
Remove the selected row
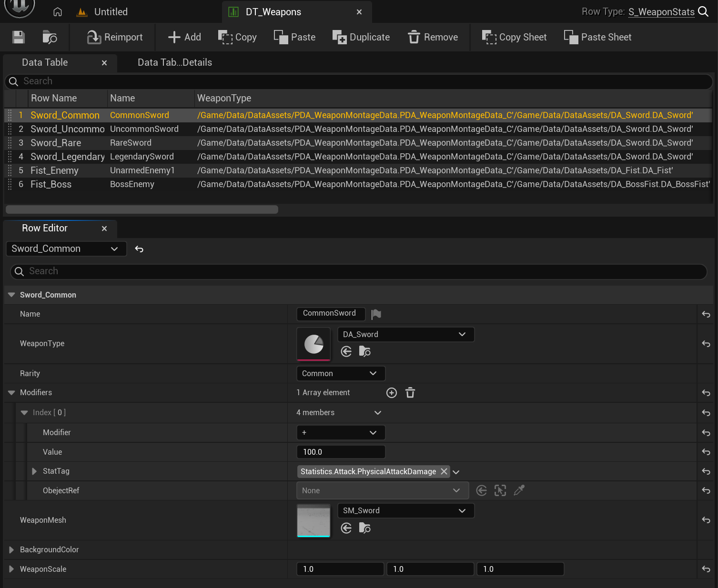click(x=433, y=37)
